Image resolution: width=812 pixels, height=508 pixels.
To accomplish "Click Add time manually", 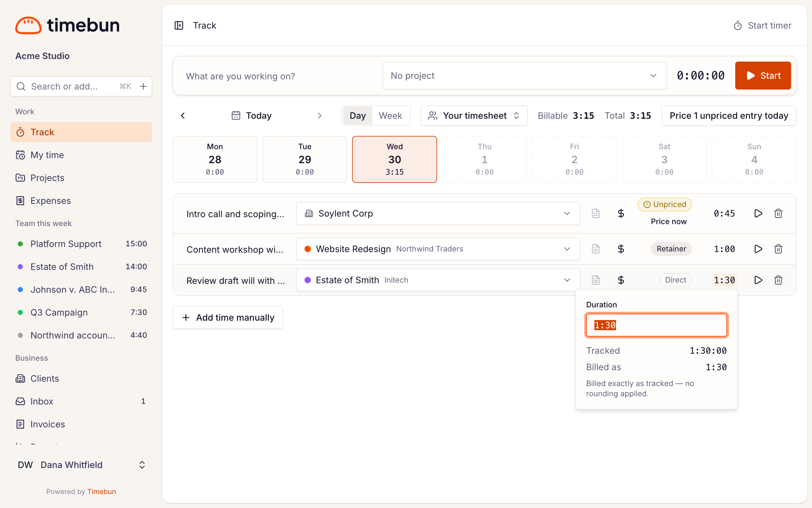I will point(228,317).
